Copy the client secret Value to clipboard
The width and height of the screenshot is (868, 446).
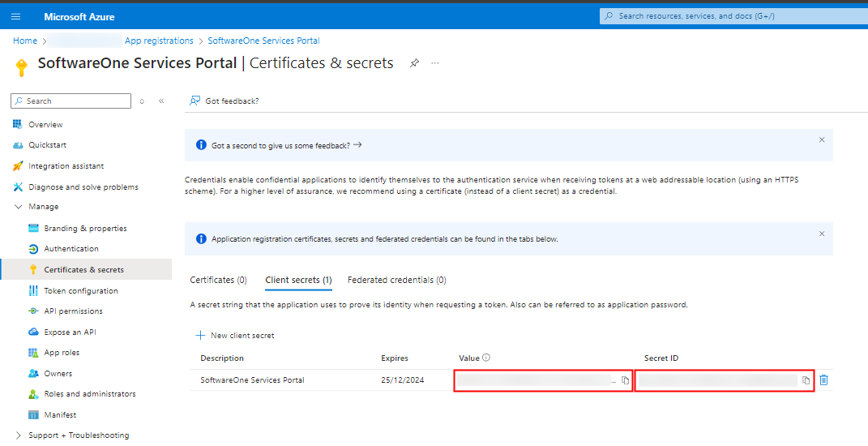point(625,380)
